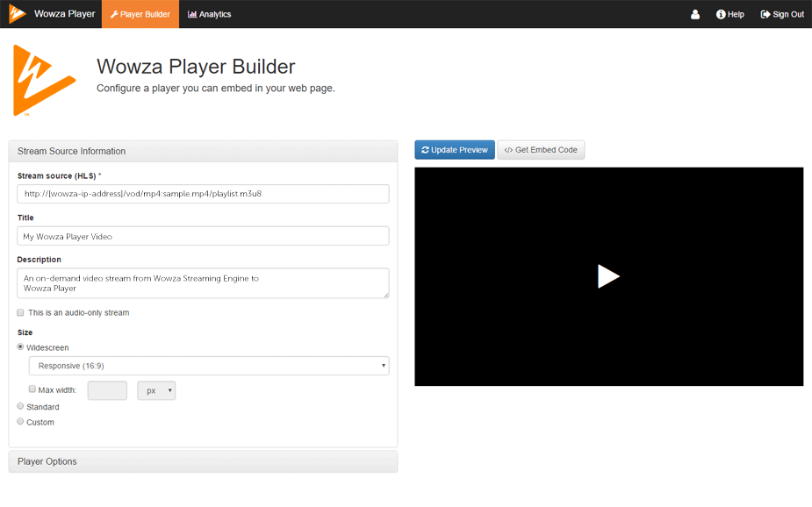Screen dimensions: 812x507
Task: Tick the Max width checkbox
Action: pyautogui.click(x=32, y=389)
